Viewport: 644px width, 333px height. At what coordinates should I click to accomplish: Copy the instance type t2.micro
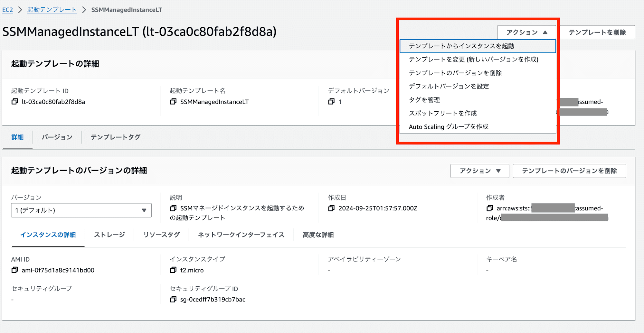pos(173,270)
